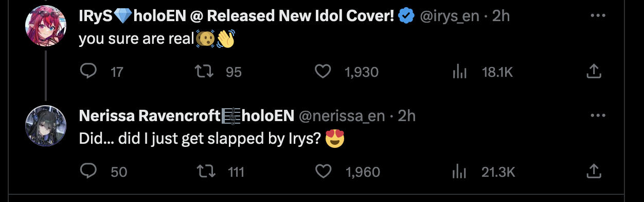
Task: Open the 2h timestamp on IRyS's tweet
Action: (501, 16)
